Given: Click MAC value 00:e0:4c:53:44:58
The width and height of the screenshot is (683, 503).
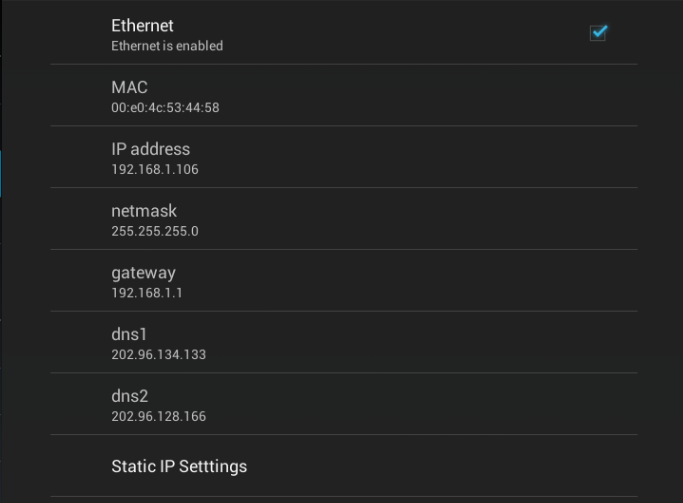Looking at the screenshot, I should [x=166, y=108].
